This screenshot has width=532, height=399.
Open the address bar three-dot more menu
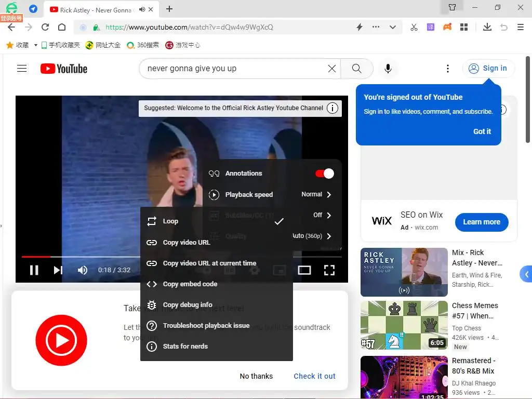point(376,27)
